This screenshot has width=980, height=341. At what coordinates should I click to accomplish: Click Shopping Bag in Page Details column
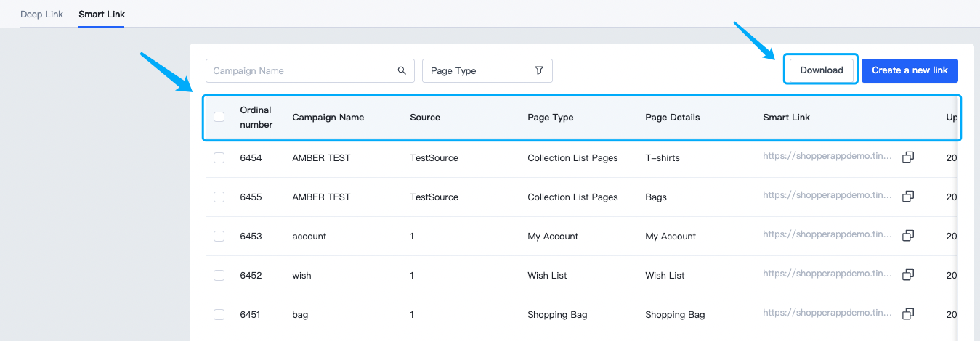point(675,314)
